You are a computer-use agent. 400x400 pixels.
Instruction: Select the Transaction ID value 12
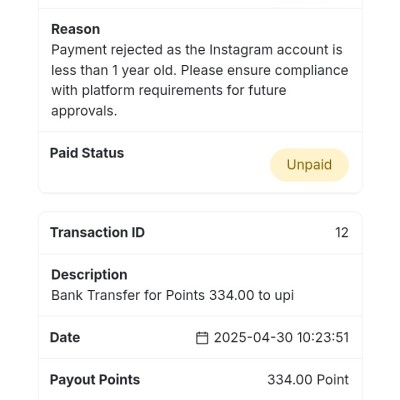[342, 233]
